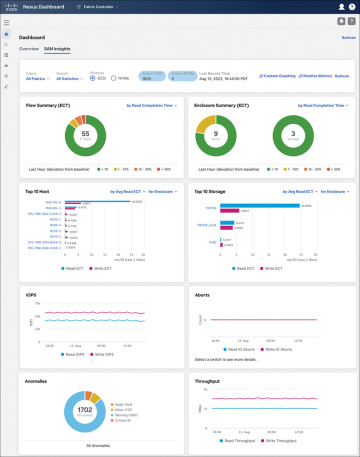This screenshot has width=360, height=457.
Task: Open the square help question-mark icon
Action: tap(352, 21)
